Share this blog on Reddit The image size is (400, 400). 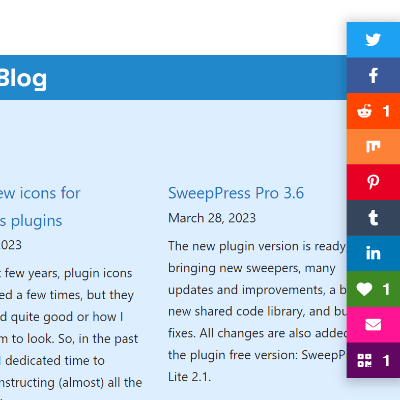click(373, 111)
